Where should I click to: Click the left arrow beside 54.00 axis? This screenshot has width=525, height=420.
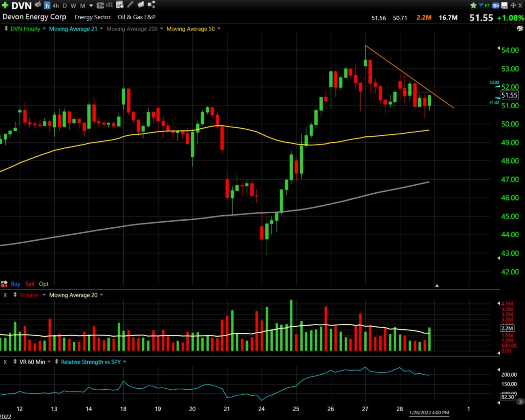point(498,48)
